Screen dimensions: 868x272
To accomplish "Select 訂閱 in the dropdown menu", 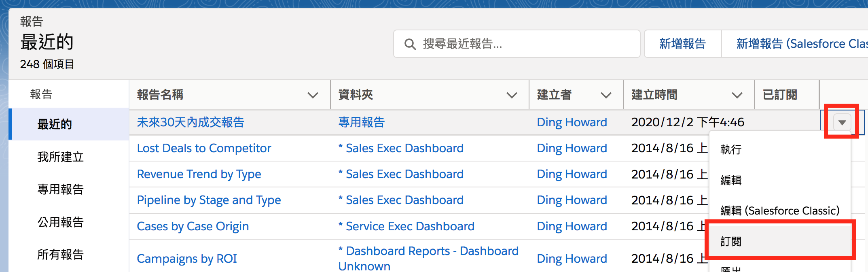I will point(730,241).
